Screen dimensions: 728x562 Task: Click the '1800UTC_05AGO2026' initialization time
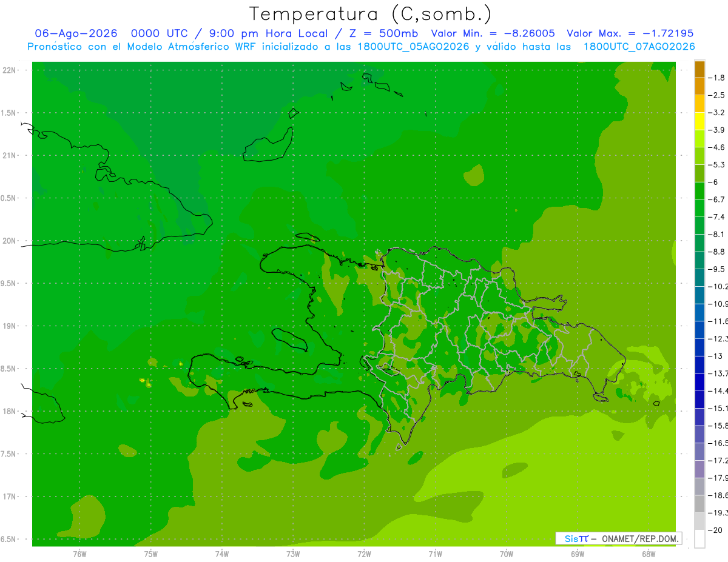[x=413, y=47]
